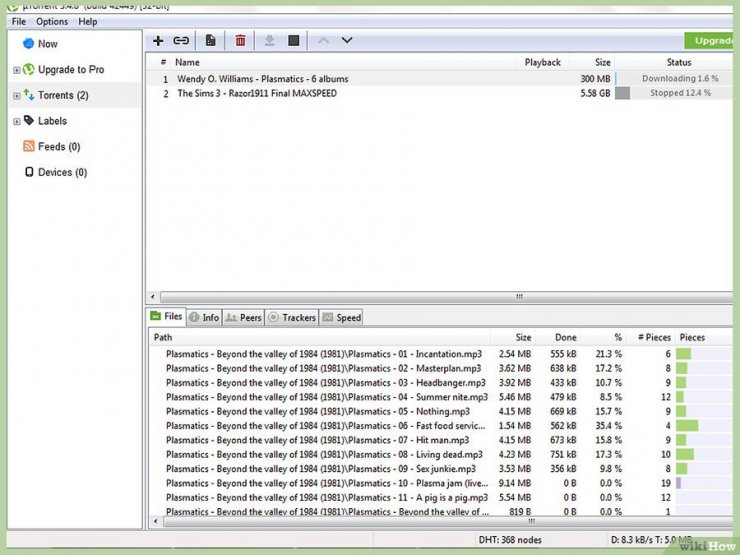Click the Start Torrent download icon
The image size is (740, 555).
click(x=269, y=41)
